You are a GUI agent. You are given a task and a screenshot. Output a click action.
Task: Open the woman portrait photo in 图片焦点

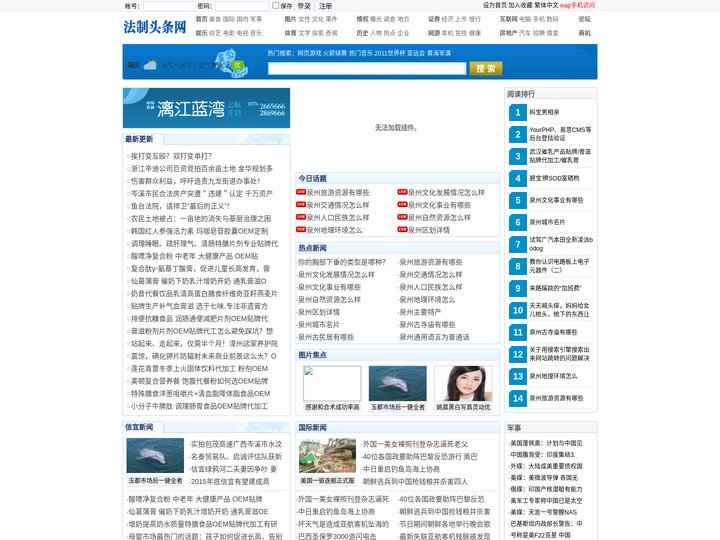pyautogui.click(x=463, y=383)
